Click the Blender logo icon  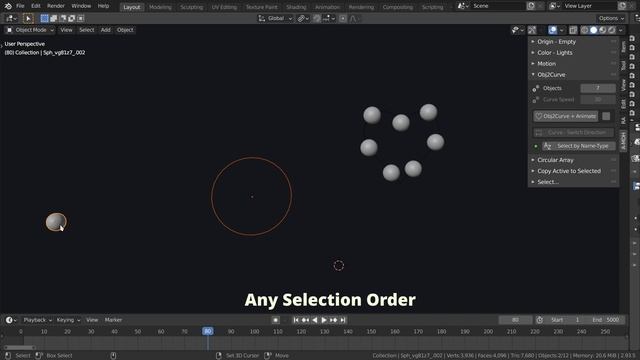[x=8, y=6]
